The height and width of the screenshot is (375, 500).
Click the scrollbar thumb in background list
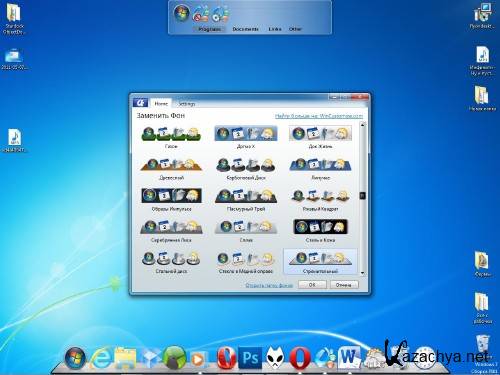tap(363, 196)
